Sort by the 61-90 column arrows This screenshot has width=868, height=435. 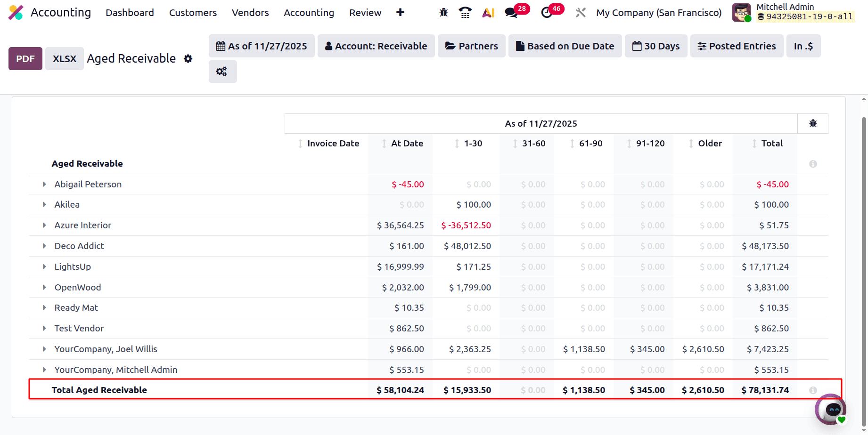point(572,144)
